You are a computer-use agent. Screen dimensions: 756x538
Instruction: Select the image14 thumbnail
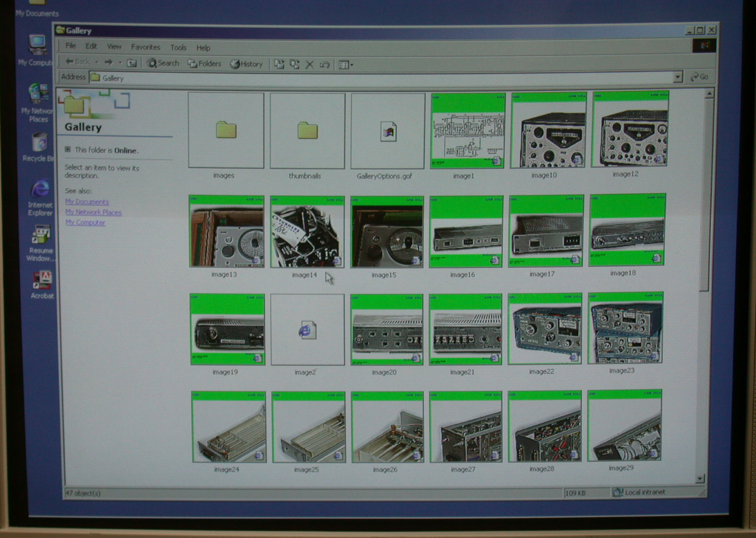pyautogui.click(x=307, y=232)
